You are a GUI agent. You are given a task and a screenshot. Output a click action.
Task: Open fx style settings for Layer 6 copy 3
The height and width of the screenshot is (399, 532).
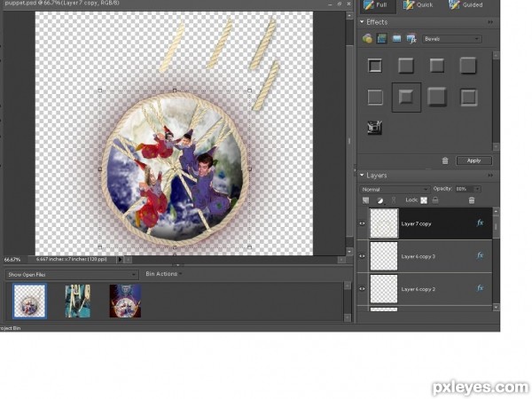point(480,255)
